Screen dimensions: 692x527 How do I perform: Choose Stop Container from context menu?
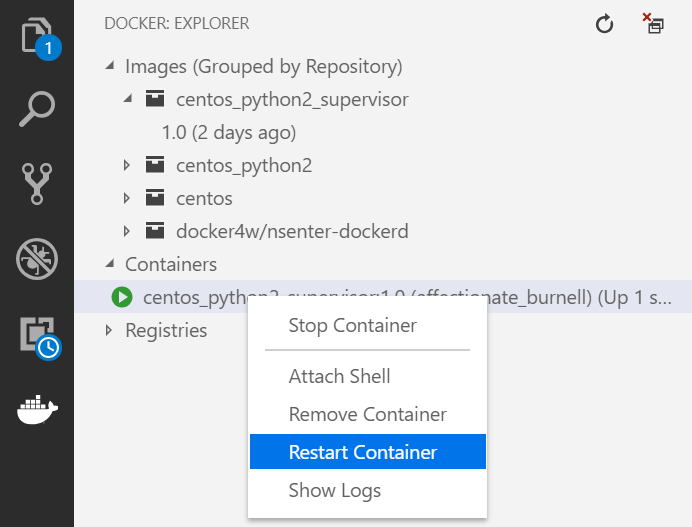coord(368,326)
